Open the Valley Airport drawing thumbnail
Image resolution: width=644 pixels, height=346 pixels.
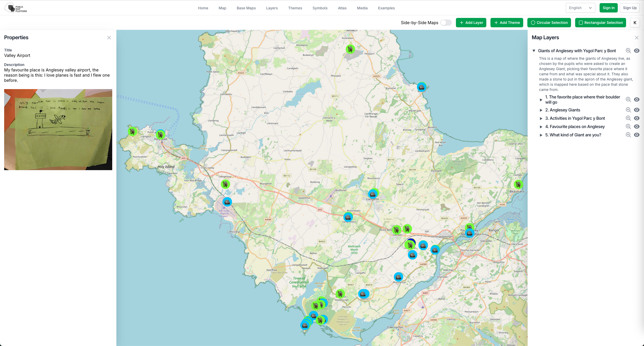tap(58, 130)
